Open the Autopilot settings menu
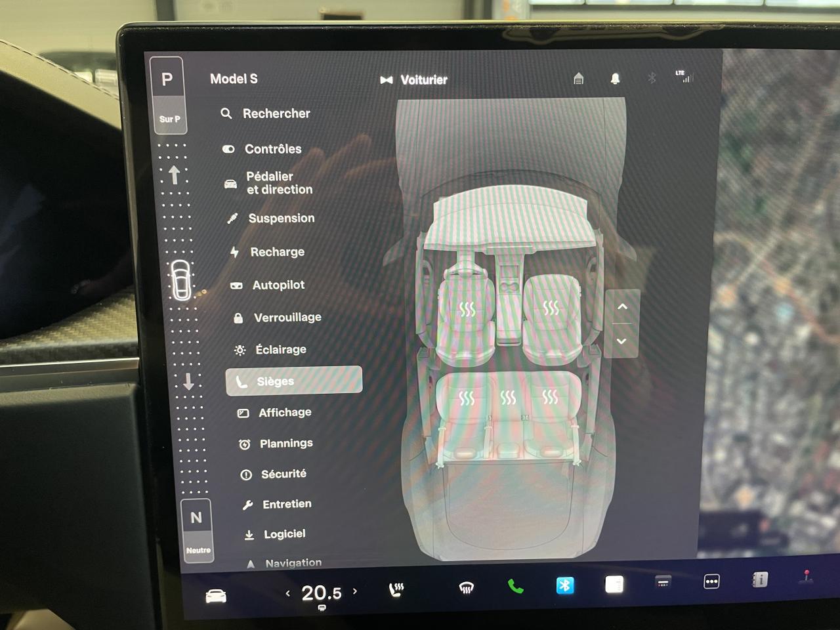 click(x=278, y=285)
